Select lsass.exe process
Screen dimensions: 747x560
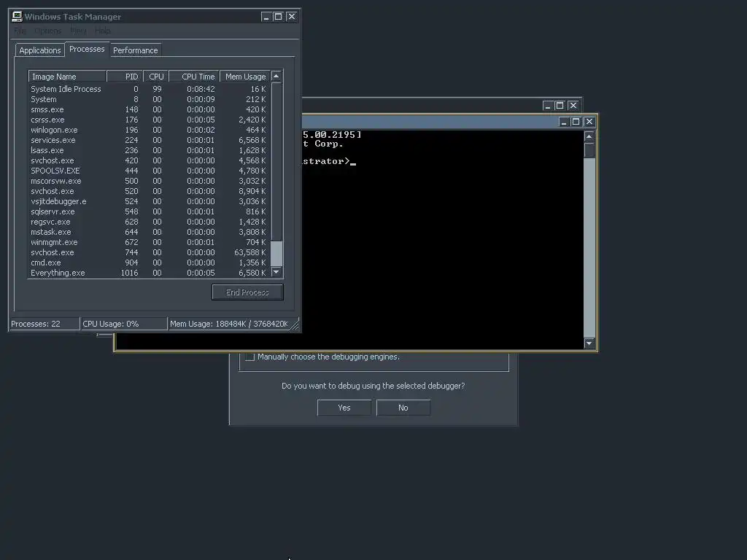coord(149,150)
